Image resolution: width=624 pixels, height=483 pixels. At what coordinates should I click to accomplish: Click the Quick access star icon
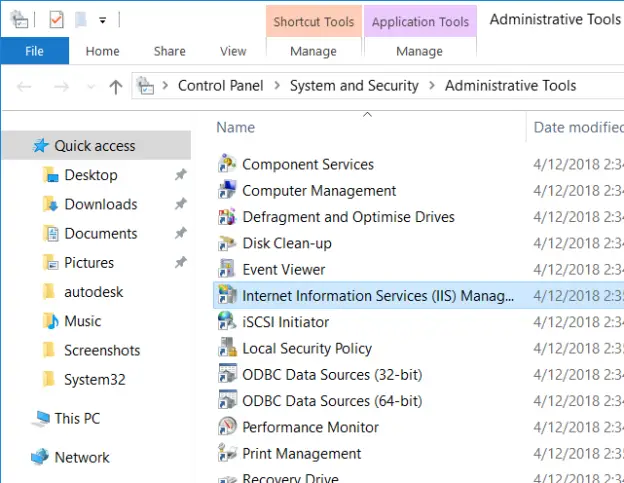tap(40, 146)
